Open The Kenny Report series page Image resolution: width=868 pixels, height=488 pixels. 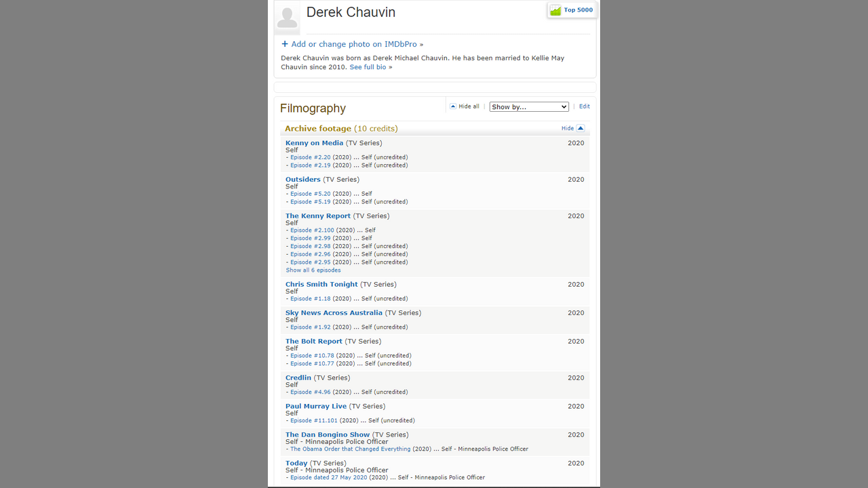(x=318, y=216)
